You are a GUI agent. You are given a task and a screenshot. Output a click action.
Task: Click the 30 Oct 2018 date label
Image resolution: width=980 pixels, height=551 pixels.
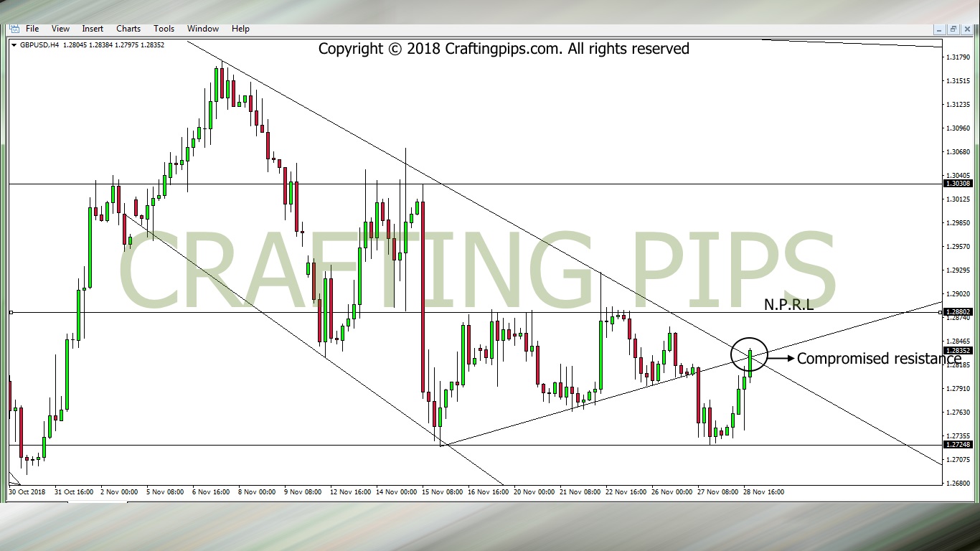[x=27, y=492]
